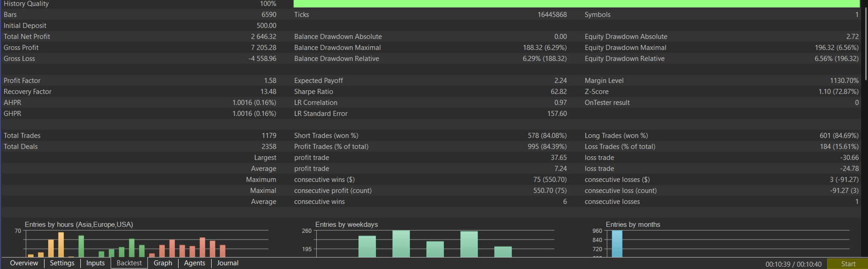Click the vertical scrollbar on the right

pos(866,41)
